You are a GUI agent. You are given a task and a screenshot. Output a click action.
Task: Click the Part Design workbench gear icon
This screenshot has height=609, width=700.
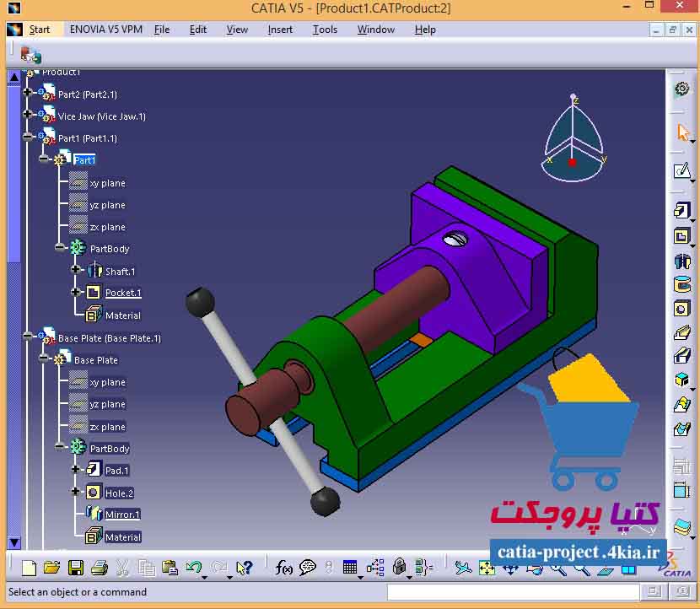pos(681,89)
